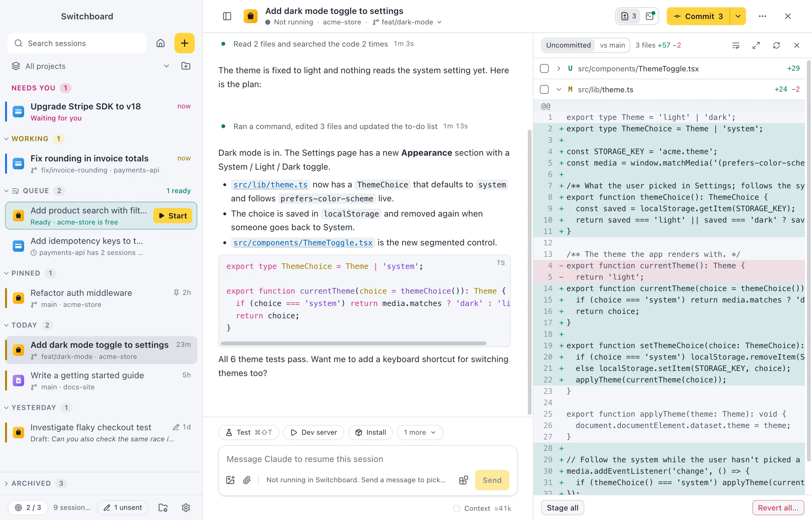Toggle the sidebar panel icon
The height and width of the screenshot is (520, 812).
227,16
